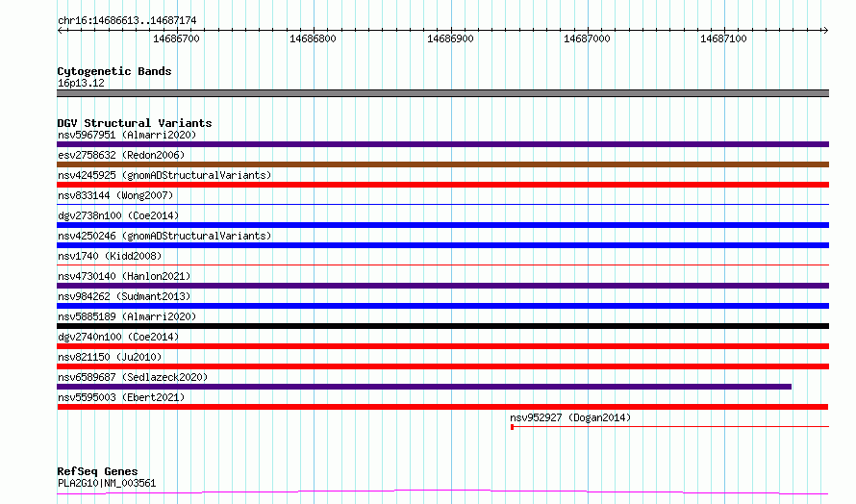Click ruler tick label 14686900
This screenshot has height=504, width=856.
click(450, 38)
